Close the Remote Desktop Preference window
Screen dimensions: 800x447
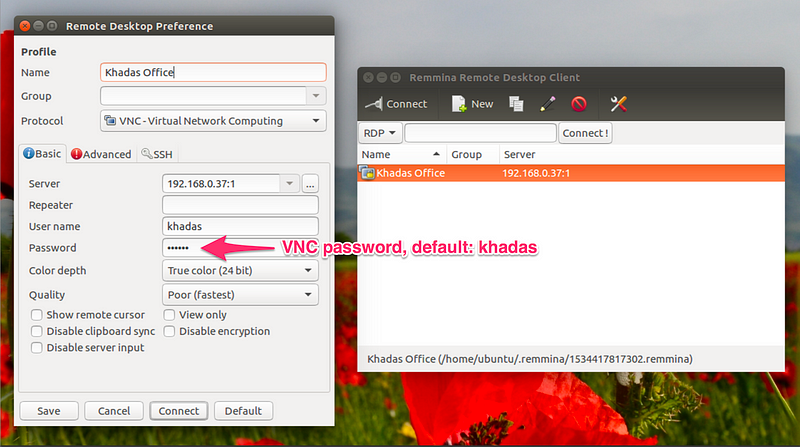(25, 26)
